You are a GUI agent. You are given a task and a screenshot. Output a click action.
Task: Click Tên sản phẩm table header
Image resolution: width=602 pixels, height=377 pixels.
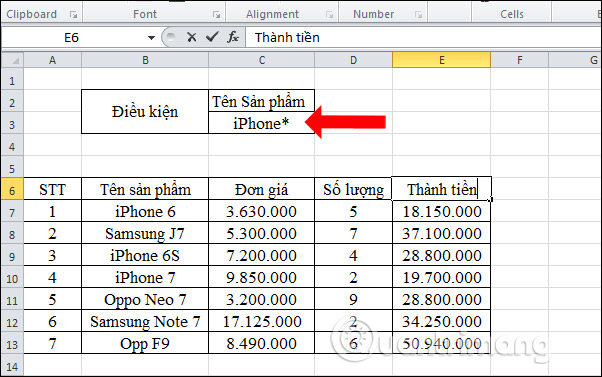[145, 189]
